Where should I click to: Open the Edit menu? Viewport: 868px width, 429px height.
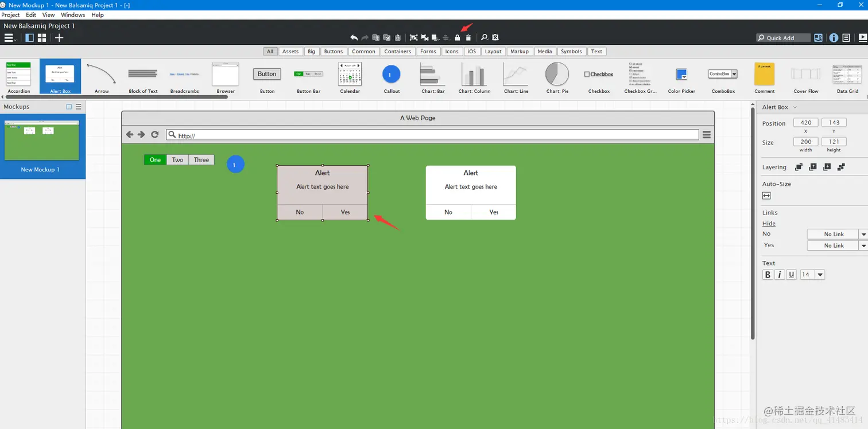(x=31, y=15)
